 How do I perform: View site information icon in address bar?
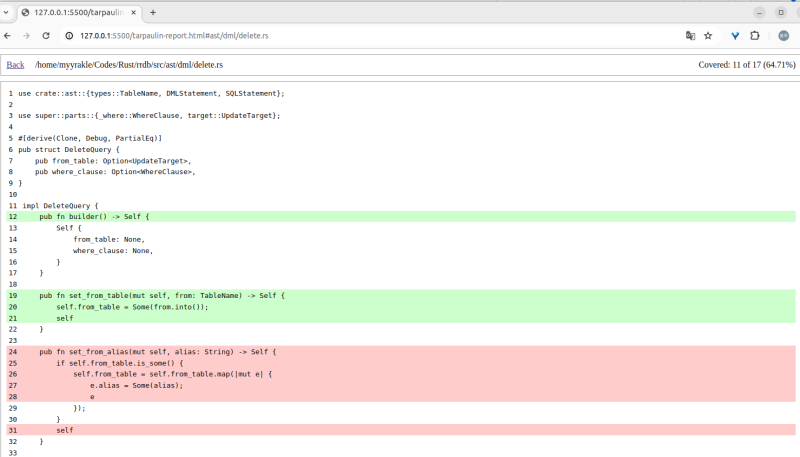click(70, 35)
